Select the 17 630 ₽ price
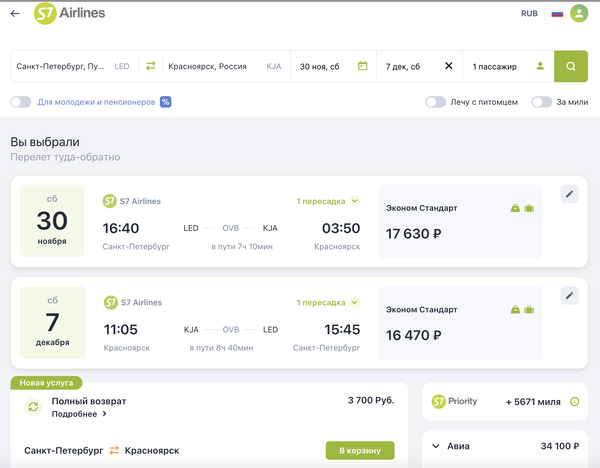The width and height of the screenshot is (600, 468). [x=413, y=233]
